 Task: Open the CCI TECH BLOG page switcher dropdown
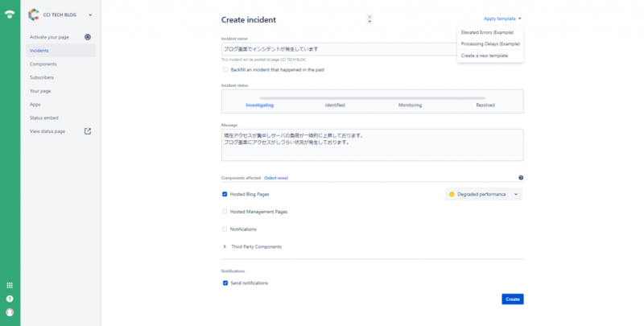(90, 14)
